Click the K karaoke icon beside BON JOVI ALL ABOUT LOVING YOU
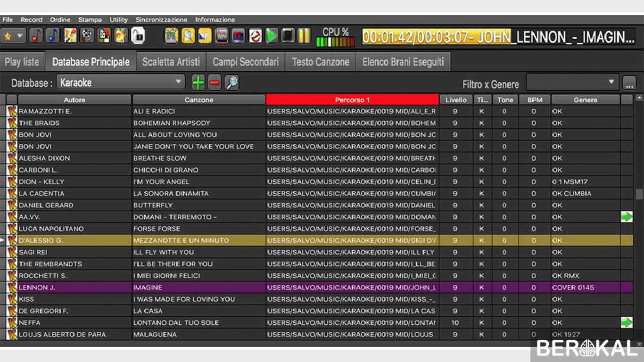644x362 pixels. (x=12, y=135)
